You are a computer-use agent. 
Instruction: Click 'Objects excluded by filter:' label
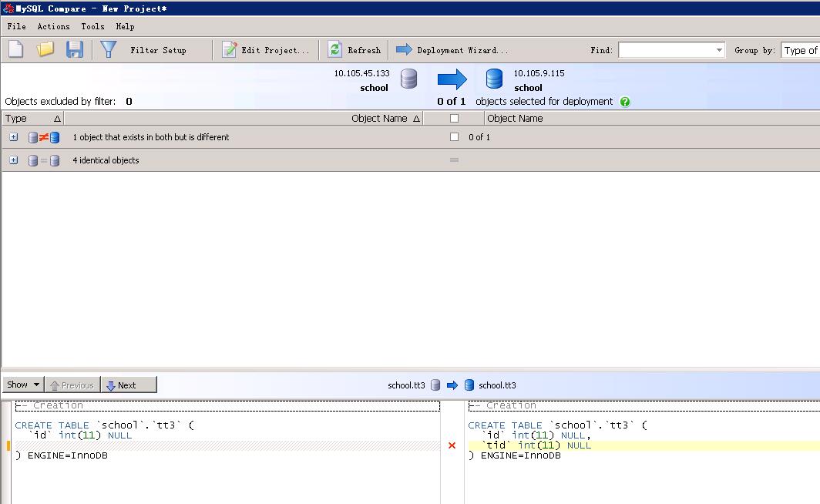point(60,102)
